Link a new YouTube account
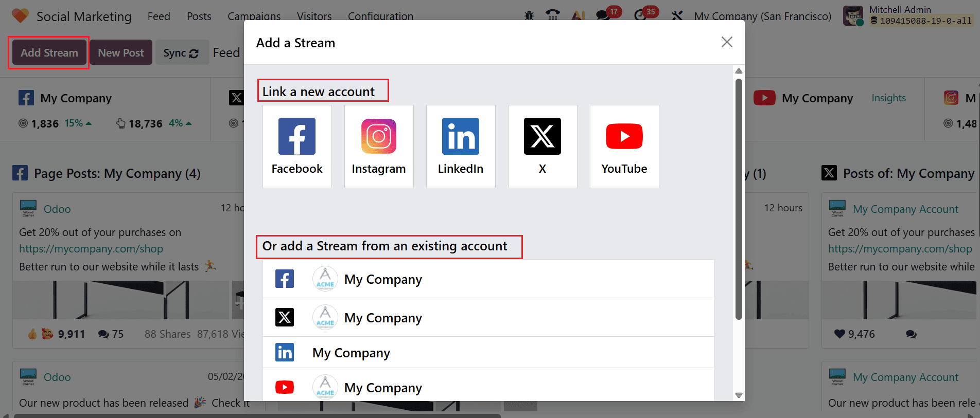 (x=624, y=147)
